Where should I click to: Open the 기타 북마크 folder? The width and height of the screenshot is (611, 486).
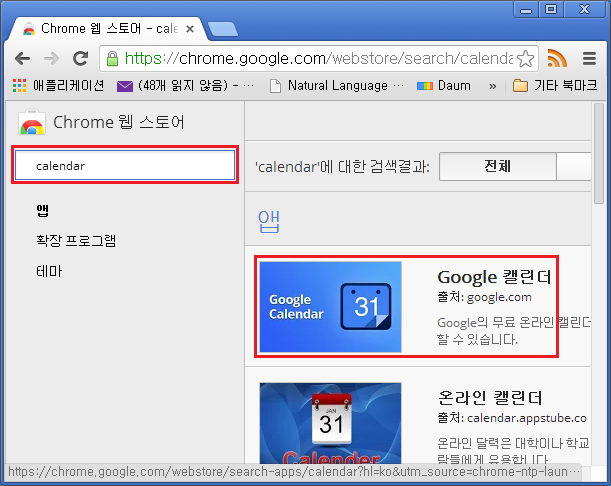pos(555,85)
